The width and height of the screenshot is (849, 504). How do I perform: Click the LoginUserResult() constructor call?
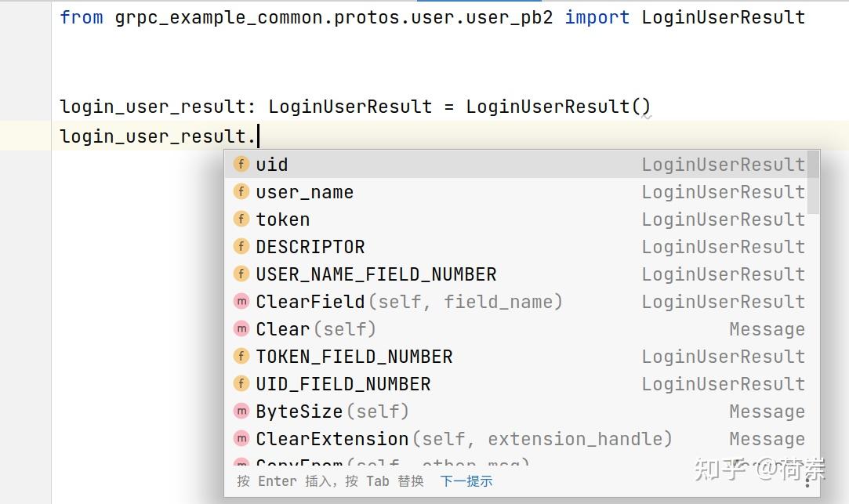pos(557,107)
